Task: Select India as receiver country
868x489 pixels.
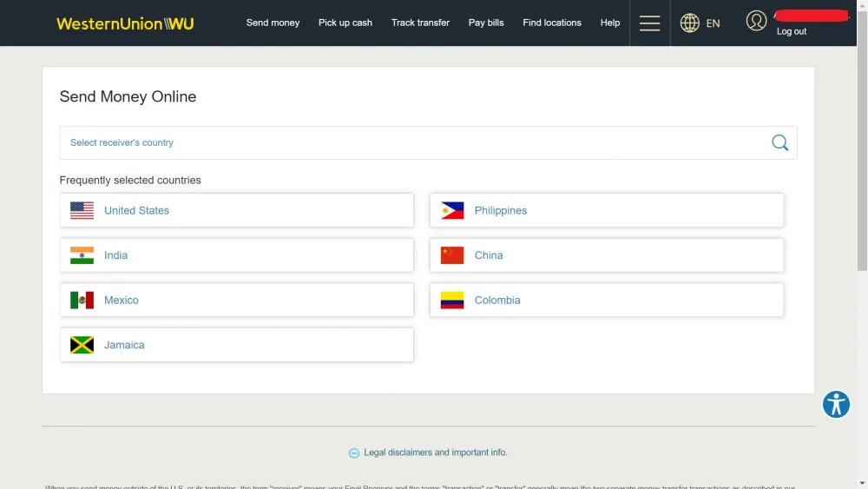Action: pyautogui.click(x=236, y=255)
